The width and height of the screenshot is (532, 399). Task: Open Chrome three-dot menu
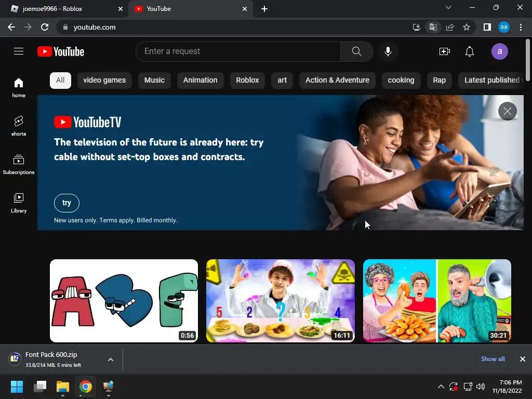click(x=521, y=27)
